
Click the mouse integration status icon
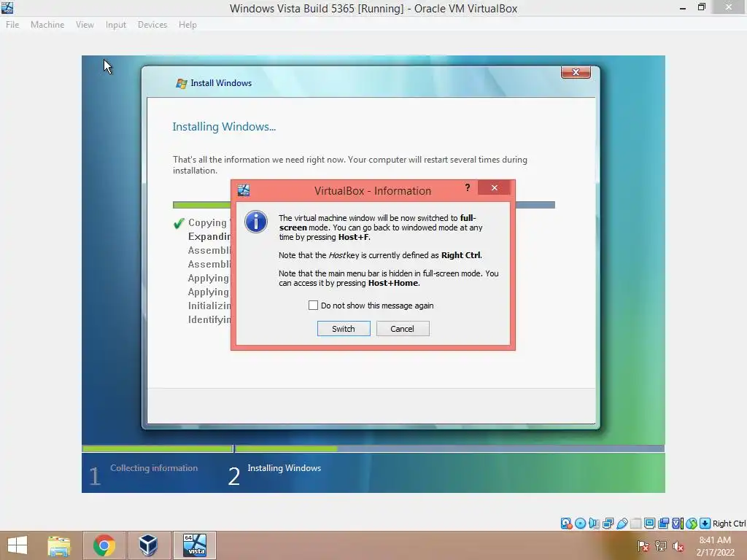[692, 524]
